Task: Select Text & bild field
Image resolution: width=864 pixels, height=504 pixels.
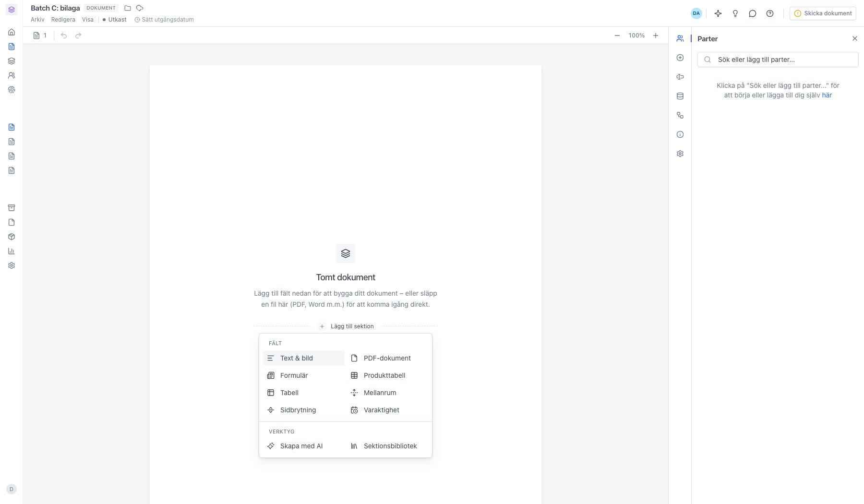Action: (304, 358)
